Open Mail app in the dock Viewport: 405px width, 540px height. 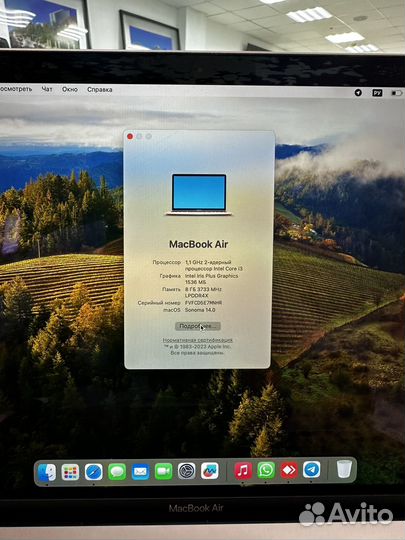pyautogui.click(x=140, y=472)
